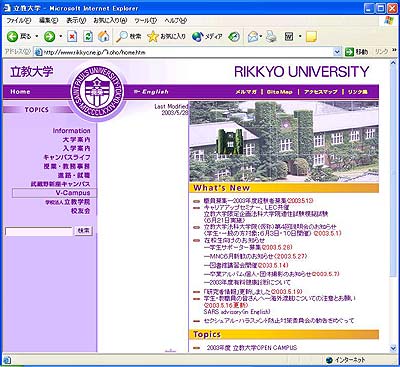Open the 編集(E) menu
The width and height of the screenshot is (400, 367).
coord(49,21)
